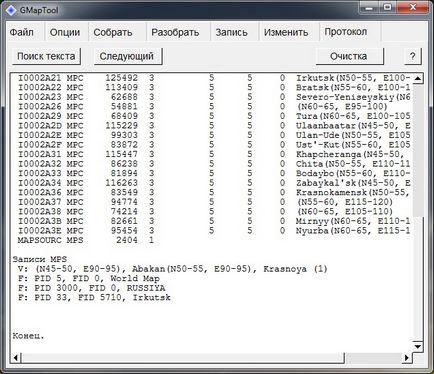Click the size value 2404
This screenshot has width=434, height=374.
(x=127, y=240)
